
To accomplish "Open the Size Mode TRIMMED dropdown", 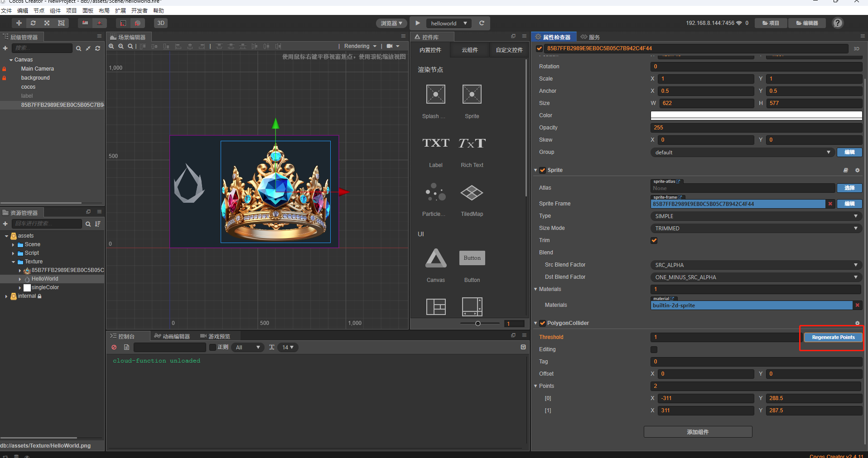I will point(756,229).
